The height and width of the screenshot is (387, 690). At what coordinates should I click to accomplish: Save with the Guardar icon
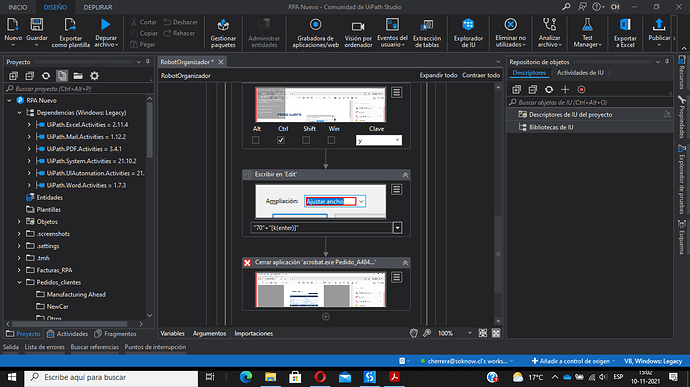[x=37, y=25]
